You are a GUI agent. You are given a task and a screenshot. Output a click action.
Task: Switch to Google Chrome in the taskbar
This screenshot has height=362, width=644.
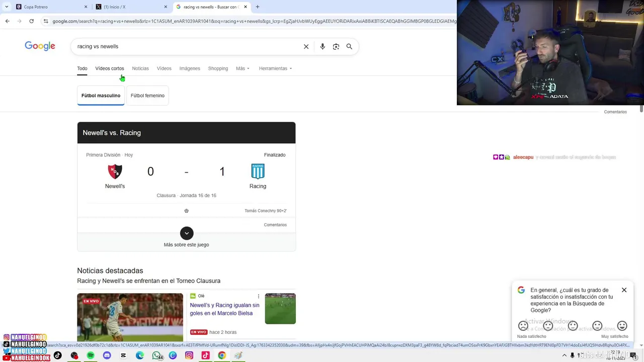click(x=222, y=355)
